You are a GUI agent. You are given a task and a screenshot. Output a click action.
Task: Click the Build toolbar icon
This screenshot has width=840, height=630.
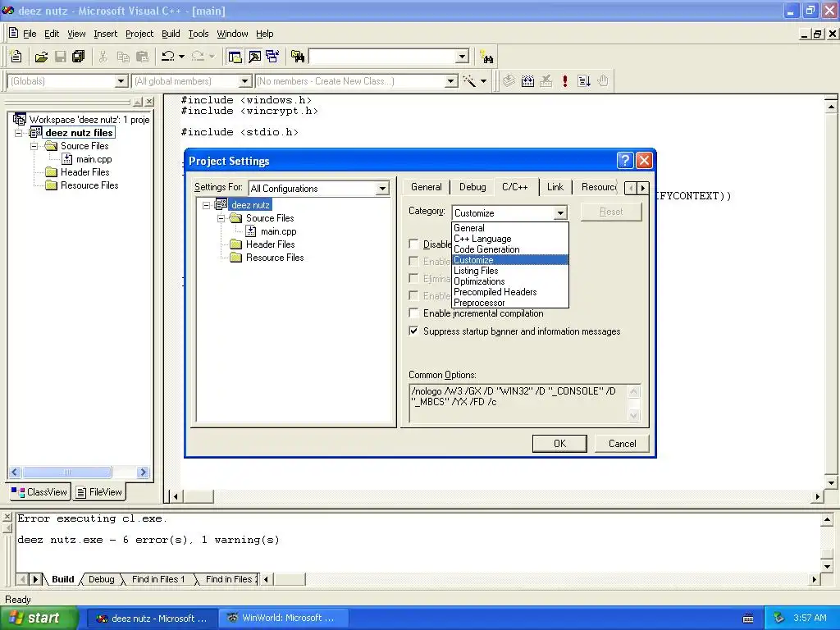[527, 81]
